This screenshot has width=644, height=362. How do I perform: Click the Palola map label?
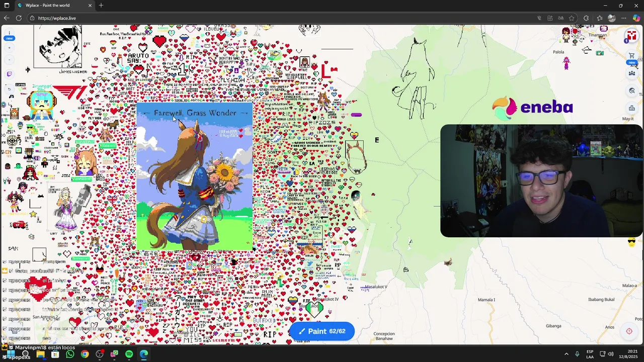pyautogui.click(x=558, y=52)
